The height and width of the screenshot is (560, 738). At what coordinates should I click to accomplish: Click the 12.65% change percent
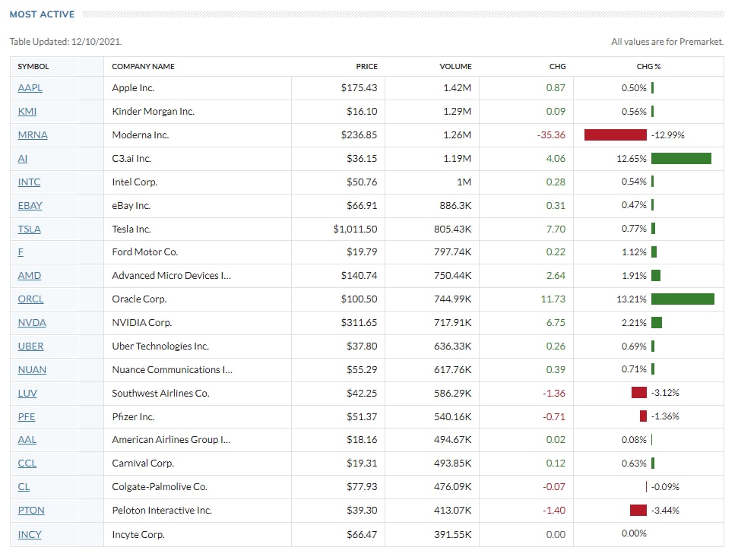click(632, 159)
